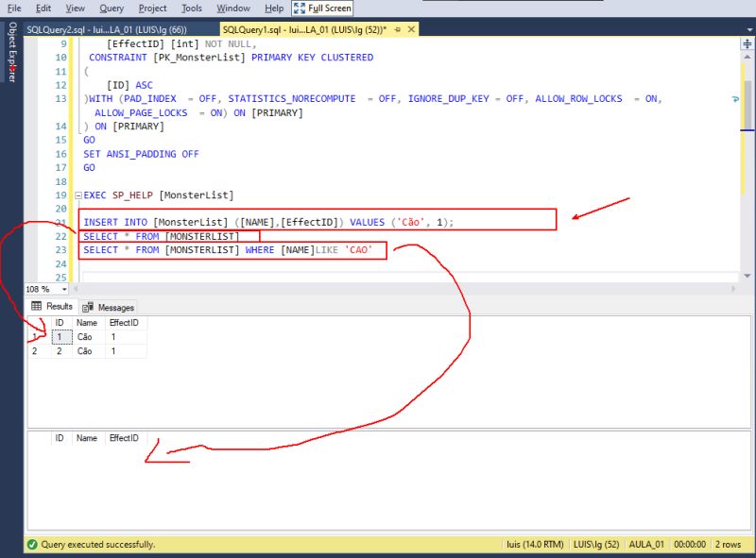Select the ID cell containing value 1
This screenshot has width=756, height=558.
(60, 336)
